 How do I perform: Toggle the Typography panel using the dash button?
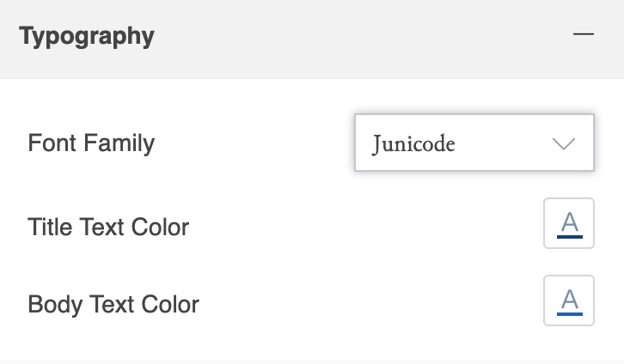click(x=584, y=35)
